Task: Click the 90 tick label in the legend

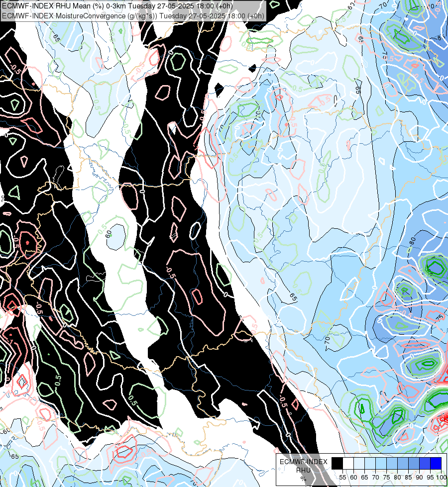Action: point(420,478)
